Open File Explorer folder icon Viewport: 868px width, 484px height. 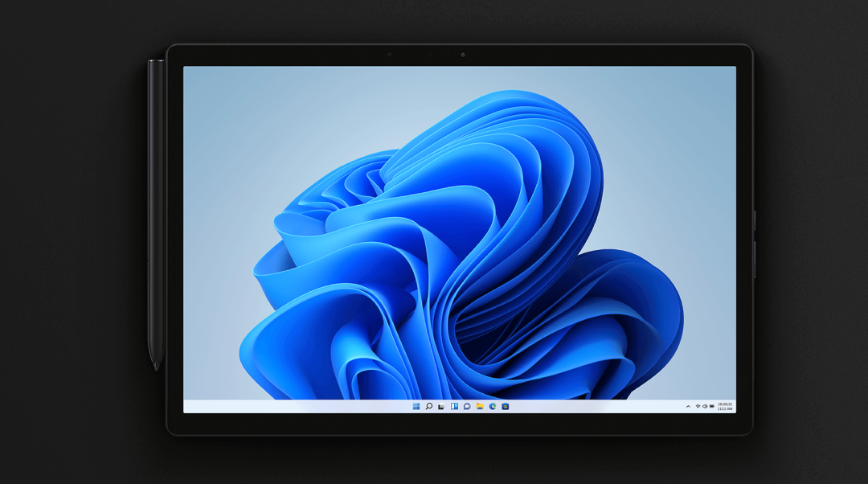pyautogui.click(x=479, y=407)
